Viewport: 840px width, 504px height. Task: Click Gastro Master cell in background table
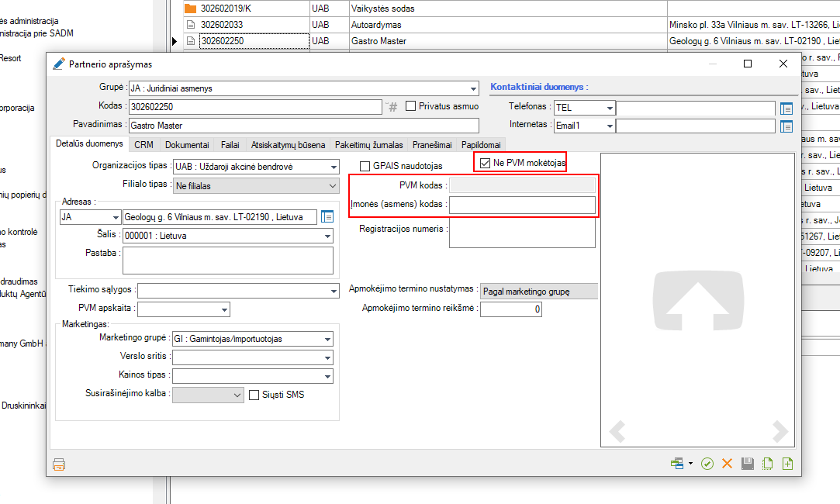508,40
